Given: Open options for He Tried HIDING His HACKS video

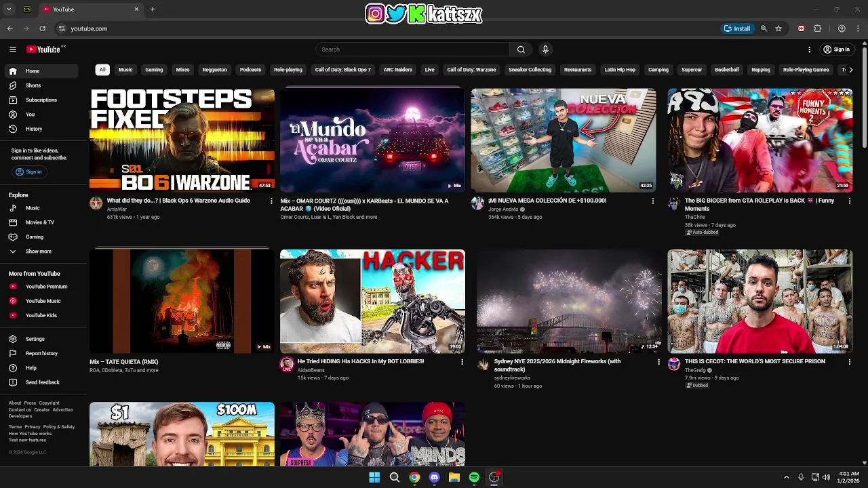Looking at the screenshot, I should (462, 362).
